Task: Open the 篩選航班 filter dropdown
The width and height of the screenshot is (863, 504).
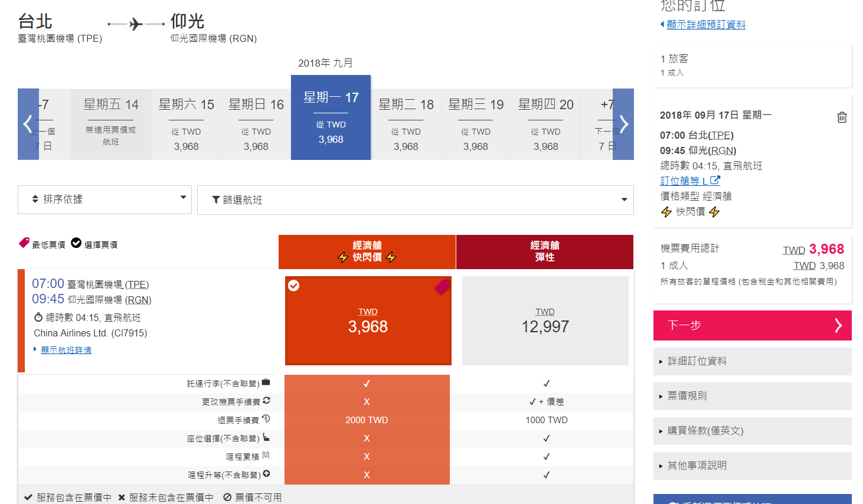Action: point(416,200)
